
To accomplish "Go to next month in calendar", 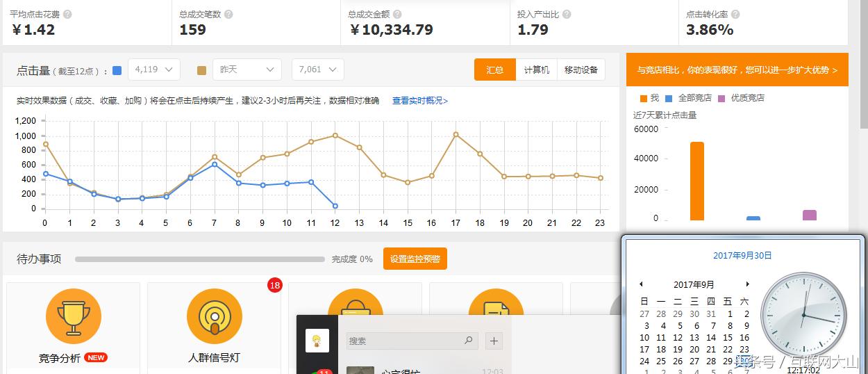I will pyautogui.click(x=747, y=284).
